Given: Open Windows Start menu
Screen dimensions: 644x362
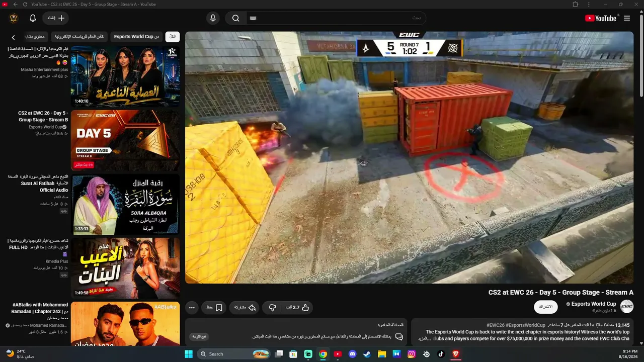Looking at the screenshot, I should (189, 354).
